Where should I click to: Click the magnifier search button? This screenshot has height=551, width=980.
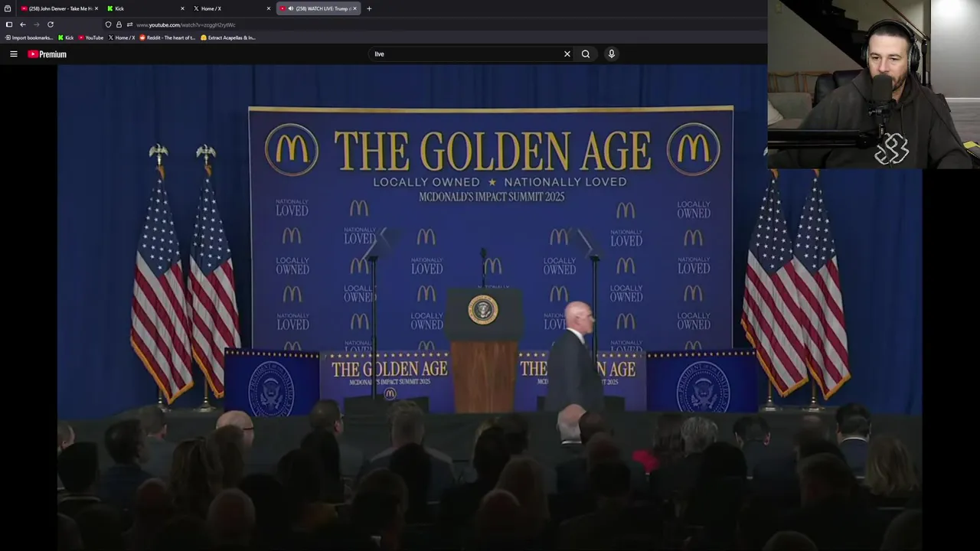tap(586, 54)
